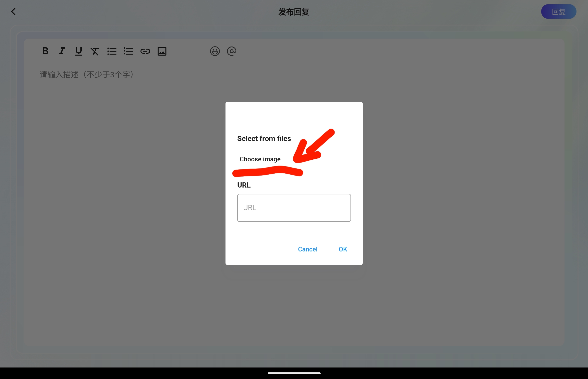Open the insert image tool
The height and width of the screenshot is (379, 588).
pos(162,51)
